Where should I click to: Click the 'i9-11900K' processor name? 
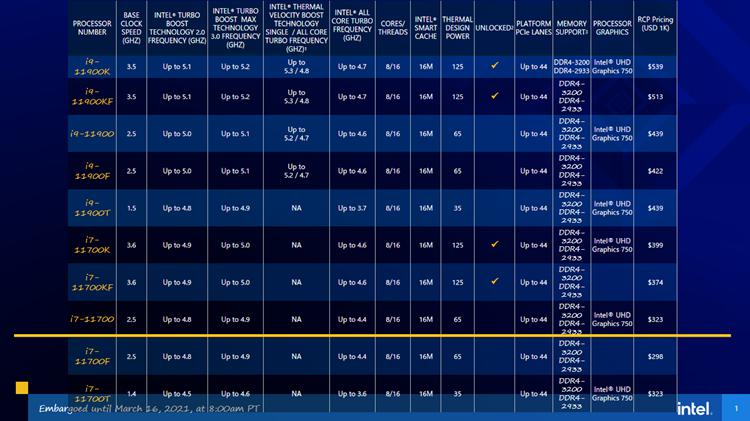tap(92, 66)
